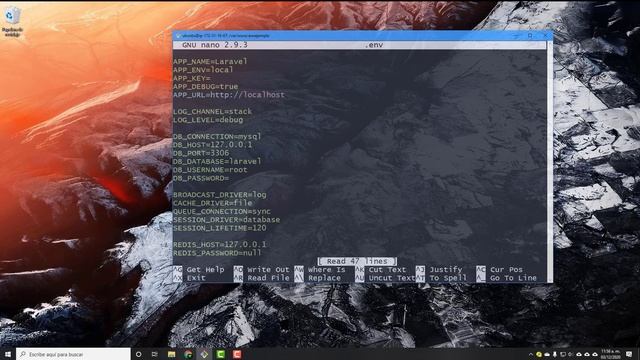The height and width of the screenshot is (360, 640).
Task: Click the taskbar search box 'Escribe aquí para buscar'
Action: [73, 354]
